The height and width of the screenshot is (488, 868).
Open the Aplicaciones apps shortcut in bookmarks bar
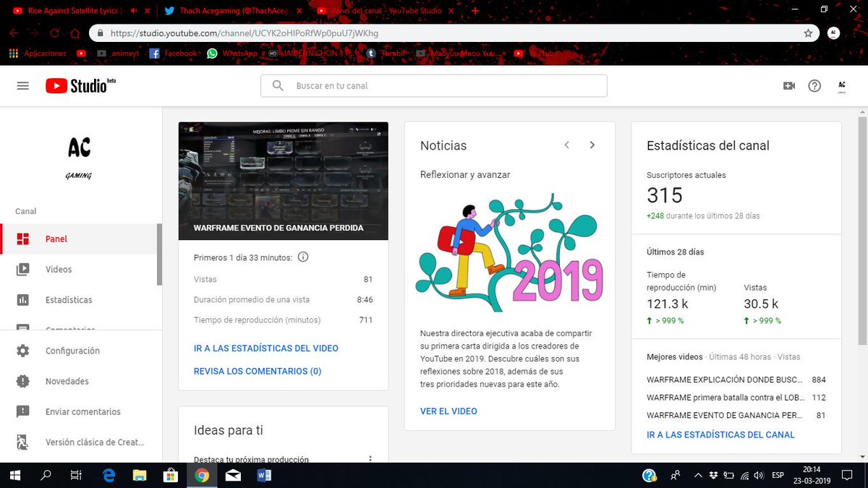pos(38,53)
